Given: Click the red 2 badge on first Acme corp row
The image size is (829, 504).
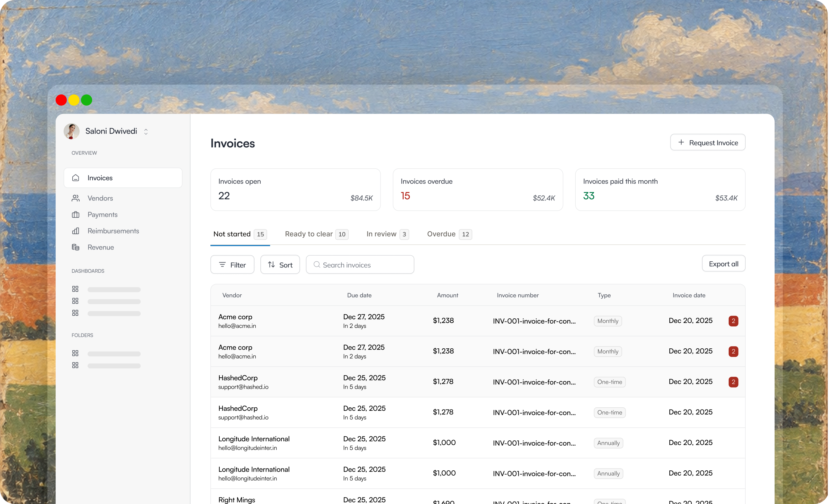Looking at the screenshot, I should pos(733,321).
